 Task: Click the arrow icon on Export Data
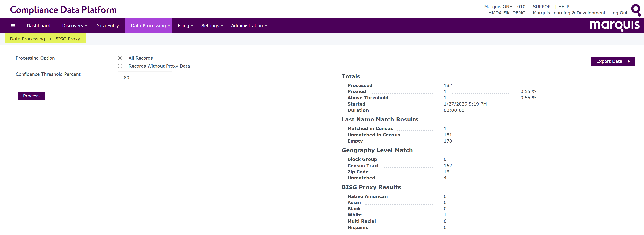[x=629, y=61]
